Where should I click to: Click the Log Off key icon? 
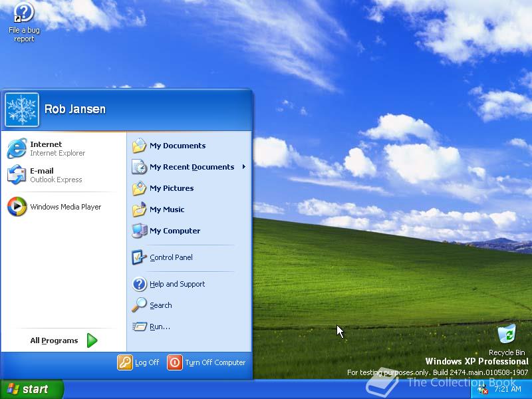click(125, 362)
